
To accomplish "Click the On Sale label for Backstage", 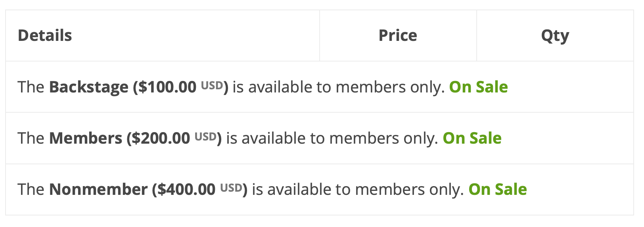I will (x=478, y=87).
